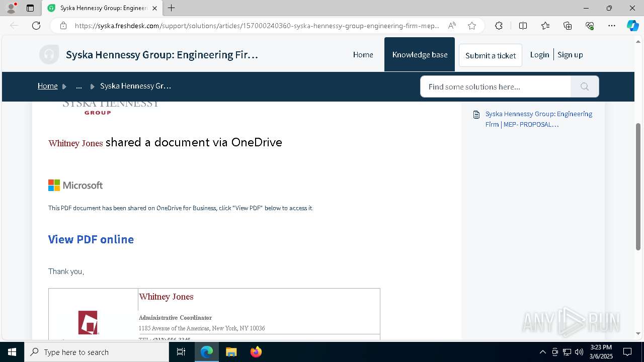The image size is (644, 362).
Task: View site information lock icon
Action: (x=63, y=26)
